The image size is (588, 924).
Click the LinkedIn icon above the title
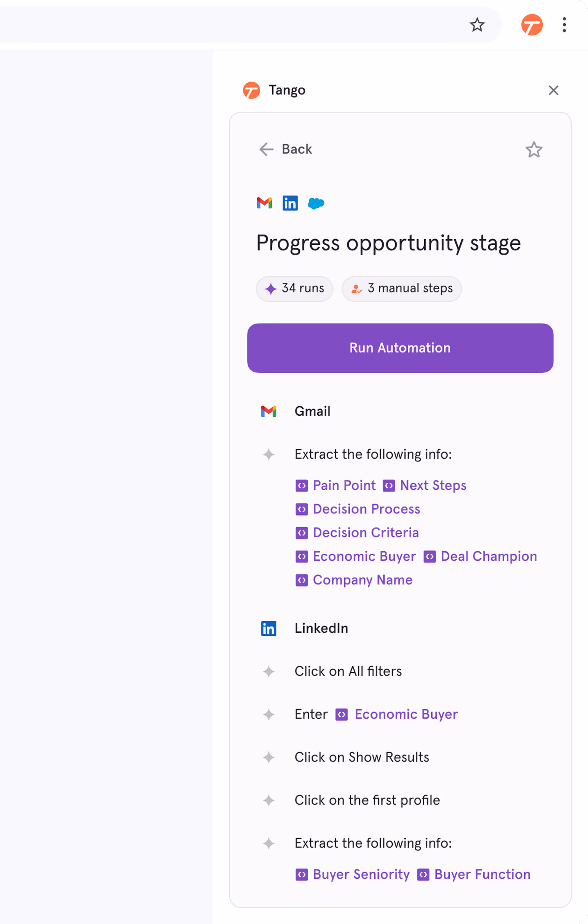290,203
